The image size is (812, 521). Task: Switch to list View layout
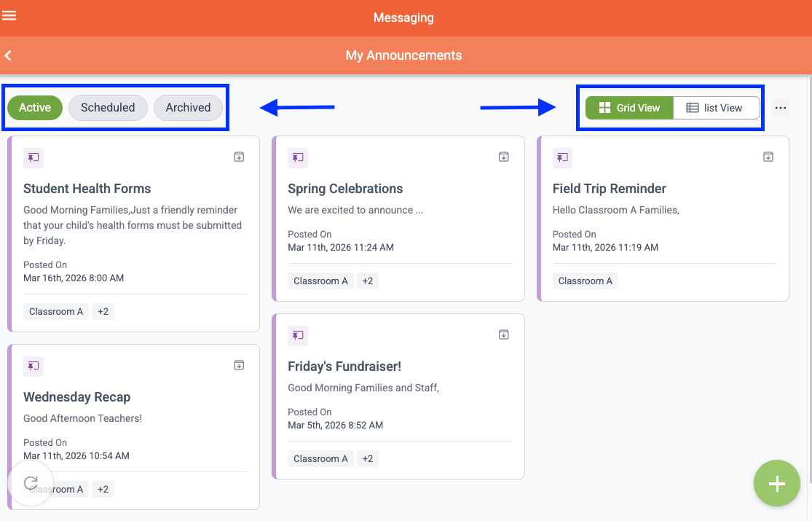point(715,108)
